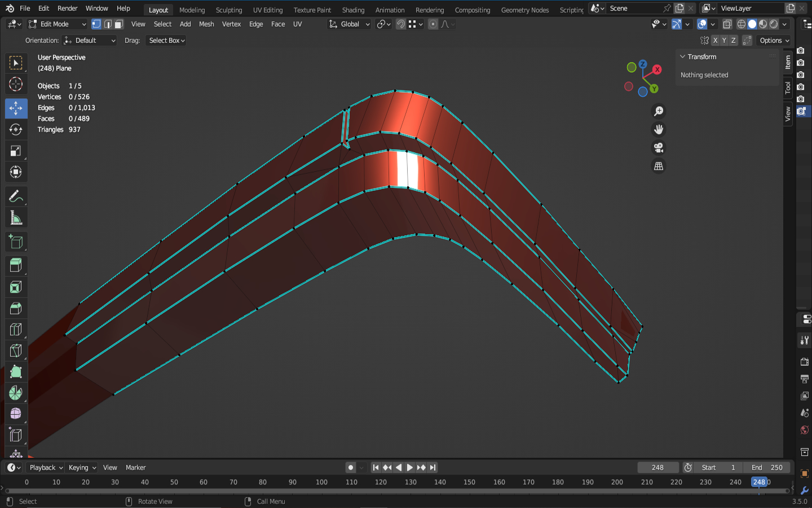Select the Annotate tool
This screenshot has width=812, height=508.
tap(16, 196)
